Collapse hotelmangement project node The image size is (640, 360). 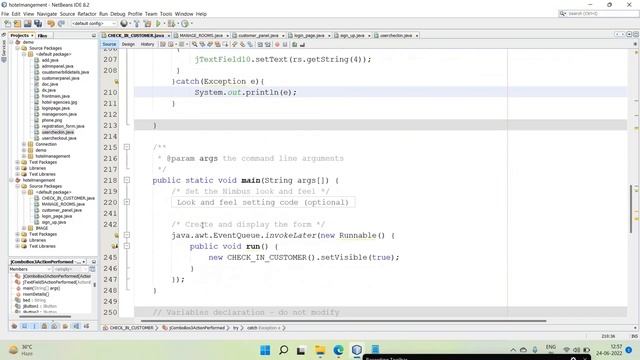tap(11, 180)
